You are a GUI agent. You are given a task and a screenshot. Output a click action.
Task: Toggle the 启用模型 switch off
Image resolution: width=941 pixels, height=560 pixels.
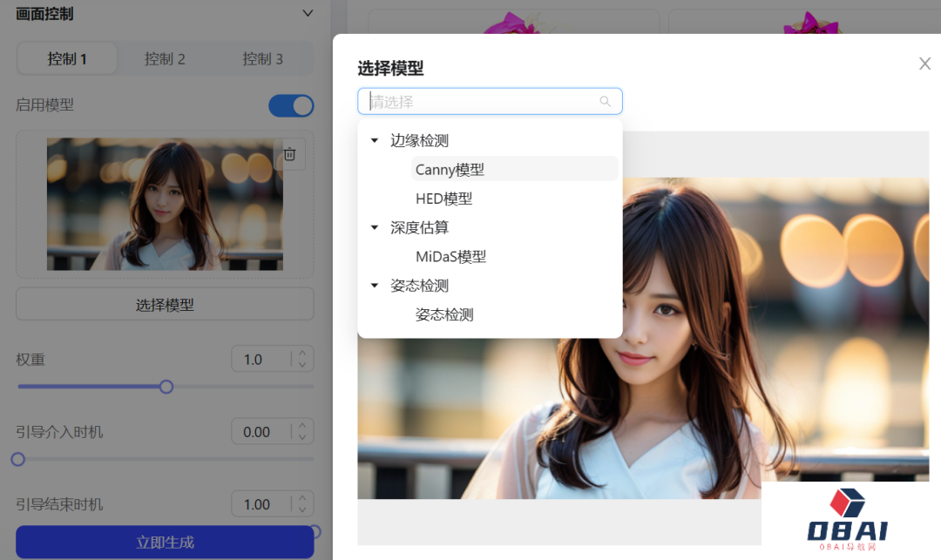point(291,105)
